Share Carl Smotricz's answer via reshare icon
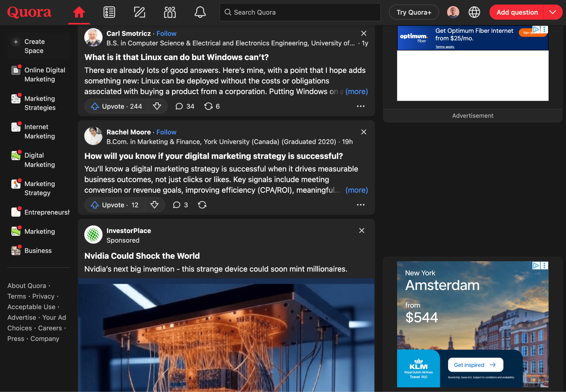 pyautogui.click(x=209, y=106)
